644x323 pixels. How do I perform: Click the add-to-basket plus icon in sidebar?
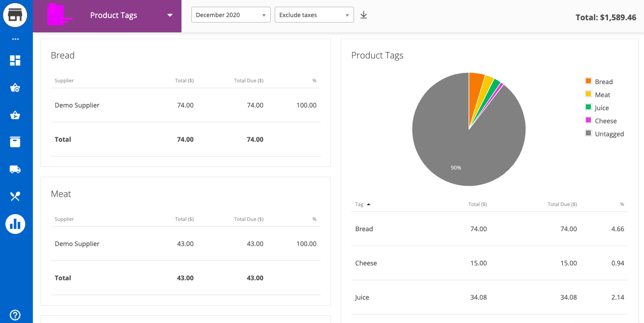click(x=15, y=88)
